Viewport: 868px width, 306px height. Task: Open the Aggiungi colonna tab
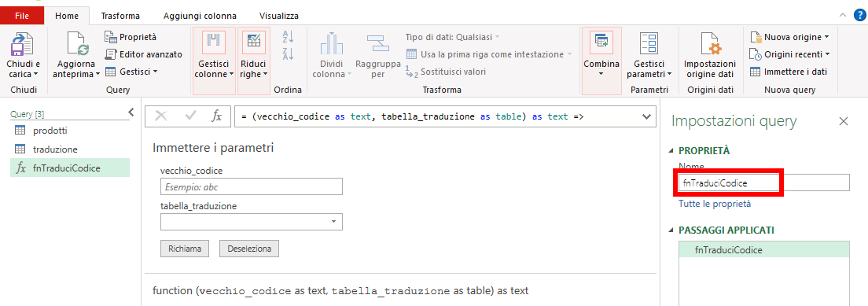(200, 16)
